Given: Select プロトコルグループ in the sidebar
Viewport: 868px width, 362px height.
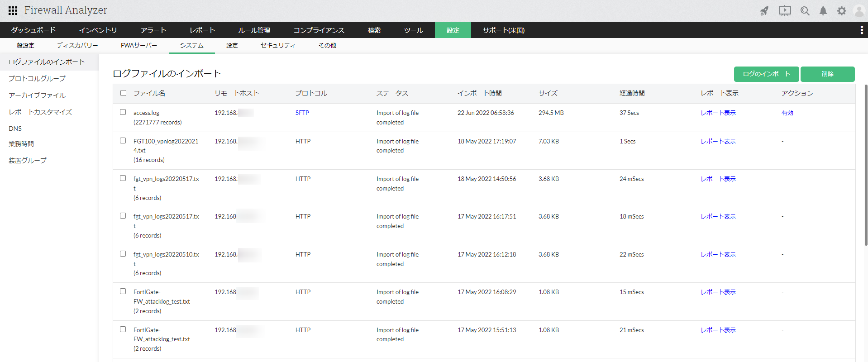Looking at the screenshot, I should [37, 79].
